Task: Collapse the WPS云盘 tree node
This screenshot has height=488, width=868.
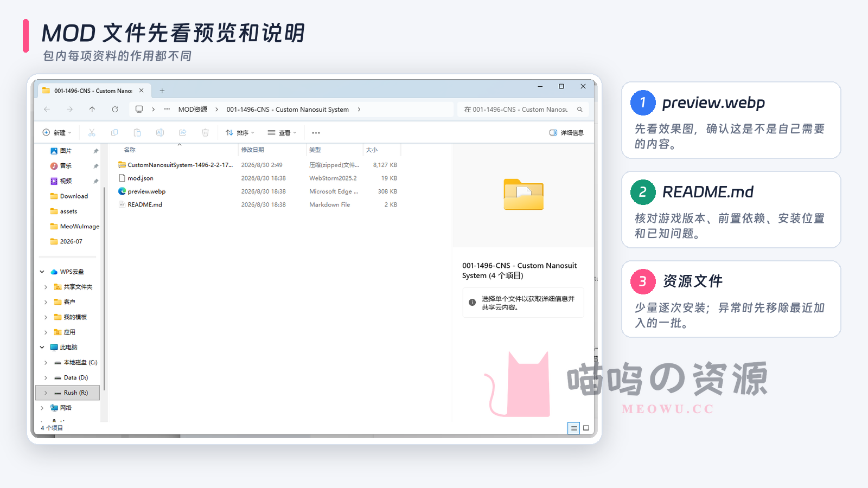Action: pyautogui.click(x=42, y=272)
